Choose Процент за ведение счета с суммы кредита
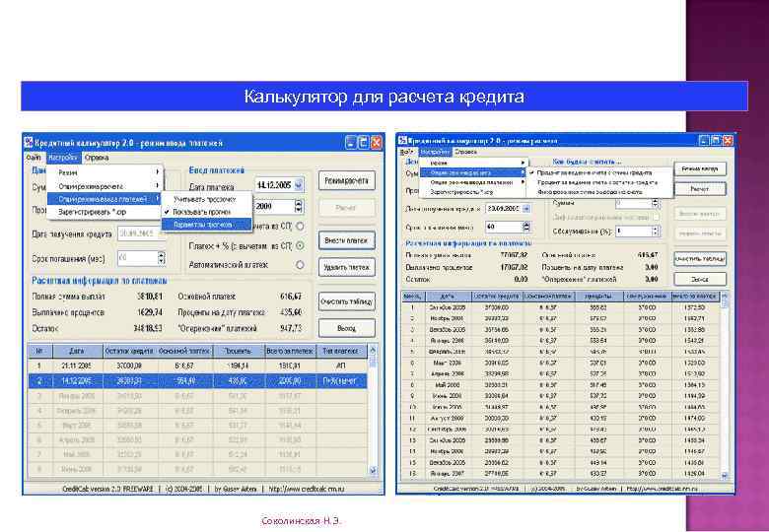769x532 pixels. click(599, 172)
